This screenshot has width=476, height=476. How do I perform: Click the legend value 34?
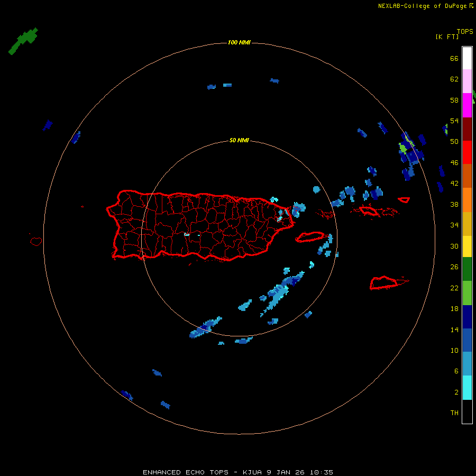pos(454,225)
